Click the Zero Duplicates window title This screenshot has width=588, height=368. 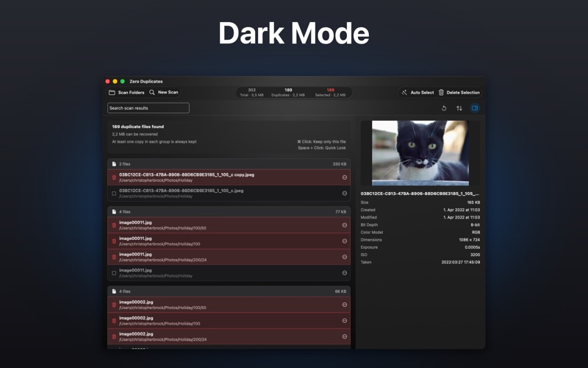point(146,81)
